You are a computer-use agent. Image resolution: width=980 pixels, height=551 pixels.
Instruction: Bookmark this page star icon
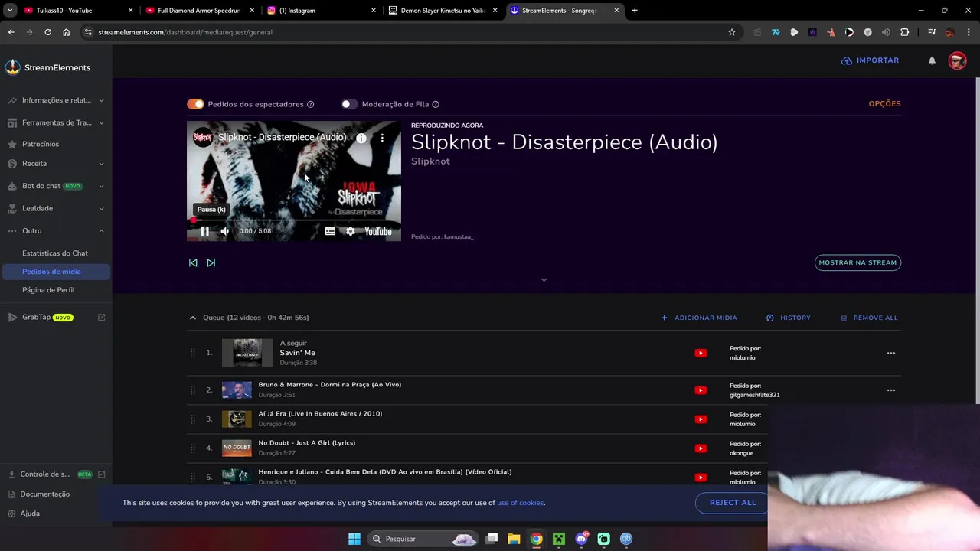click(732, 32)
